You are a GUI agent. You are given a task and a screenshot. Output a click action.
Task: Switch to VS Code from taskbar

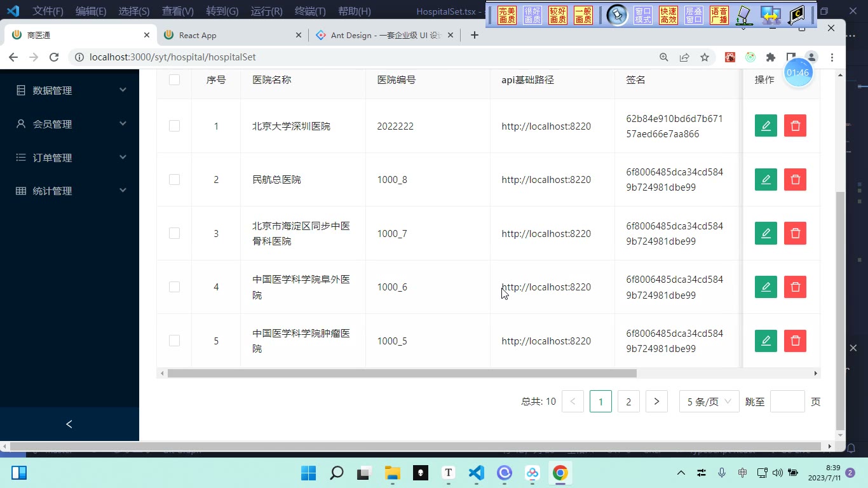[477, 473]
